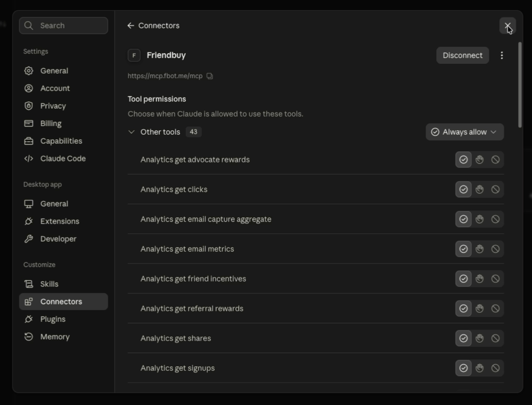This screenshot has height=405, width=532.
Task: Click the 43 tools count badge
Action: pyautogui.click(x=193, y=132)
